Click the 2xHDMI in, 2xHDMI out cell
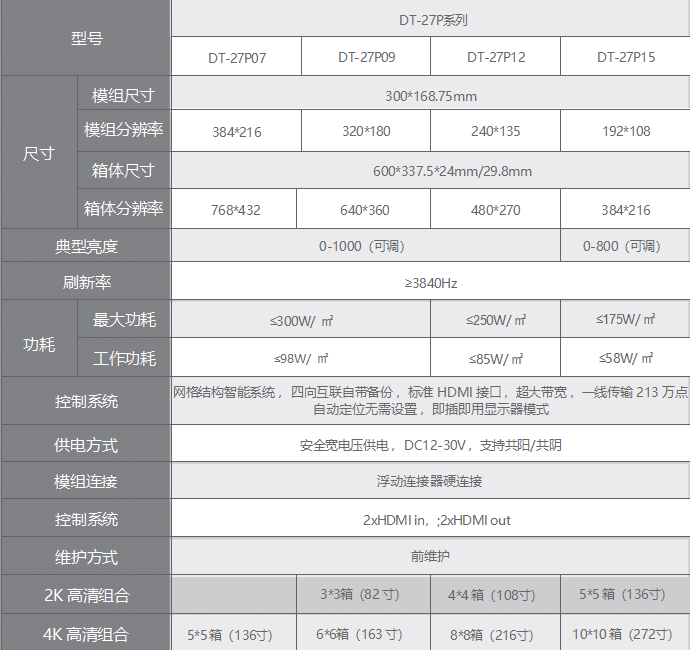Viewport: 690px width, 650px height. pos(430,520)
